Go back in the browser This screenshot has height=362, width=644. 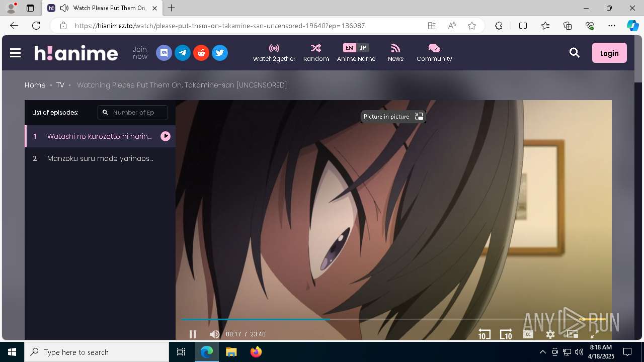tap(14, 26)
